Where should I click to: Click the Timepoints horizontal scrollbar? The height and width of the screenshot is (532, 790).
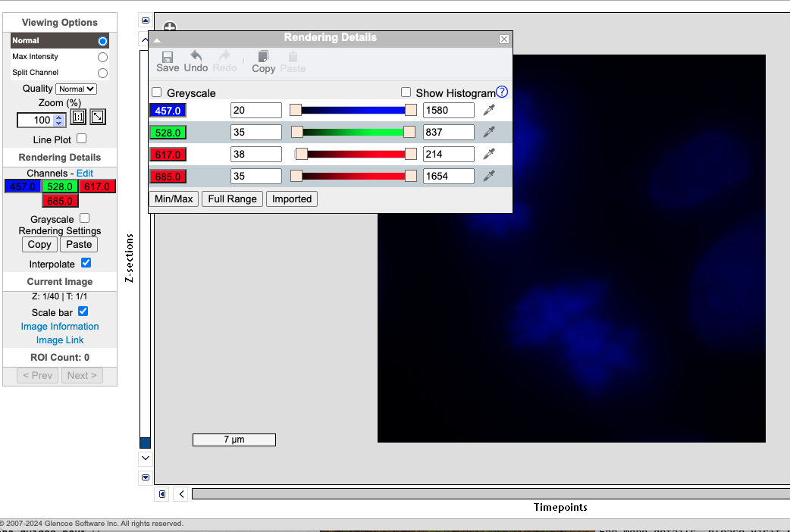point(491,493)
